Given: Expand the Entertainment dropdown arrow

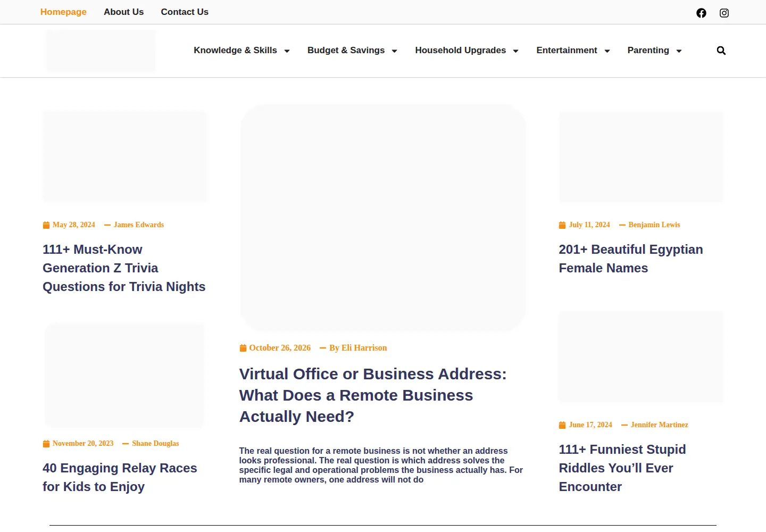Looking at the screenshot, I should point(607,51).
